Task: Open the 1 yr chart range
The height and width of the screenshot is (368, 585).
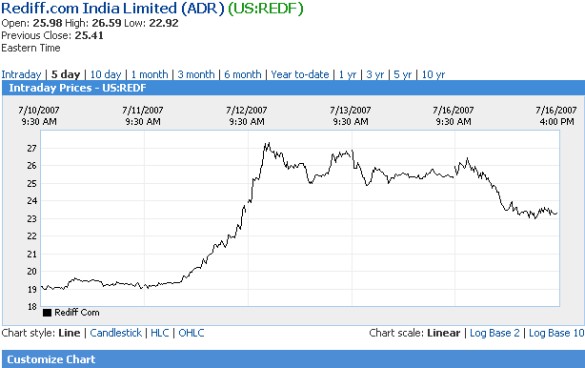Action: click(x=348, y=74)
